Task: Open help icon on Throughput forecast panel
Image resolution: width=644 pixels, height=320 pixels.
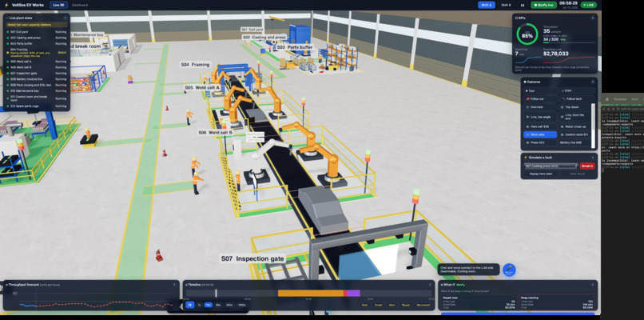Action: pyautogui.click(x=174, y=284)
